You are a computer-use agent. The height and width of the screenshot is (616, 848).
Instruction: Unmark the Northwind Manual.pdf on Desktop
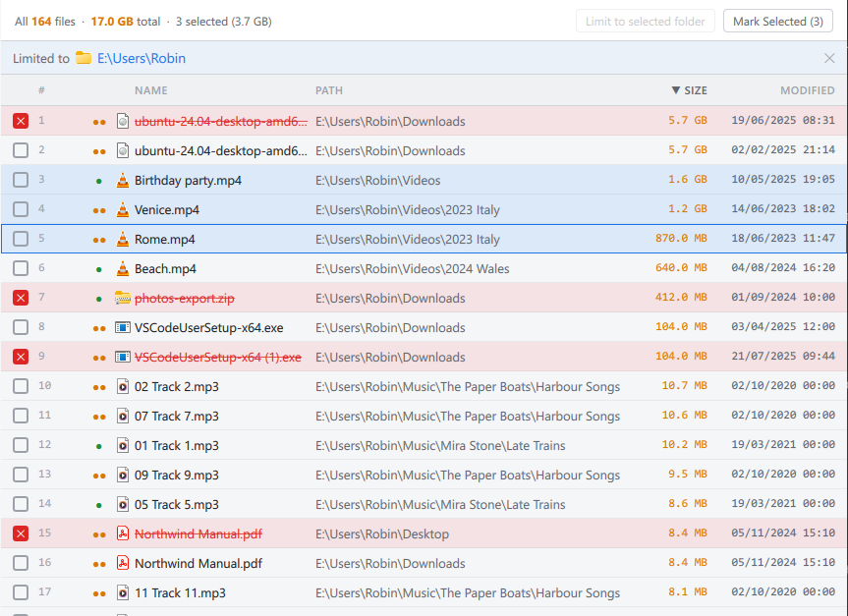[x=21, y=533]
